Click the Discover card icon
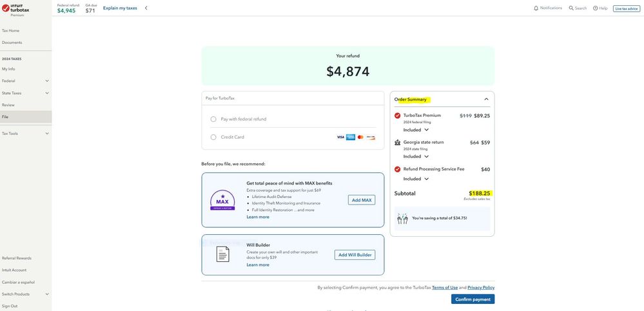The width and height of the screenshot is (644, 311). tap(371, 137)
